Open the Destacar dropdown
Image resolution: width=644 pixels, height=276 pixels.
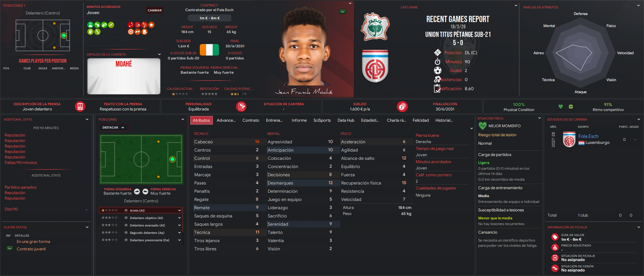[114, 127]
